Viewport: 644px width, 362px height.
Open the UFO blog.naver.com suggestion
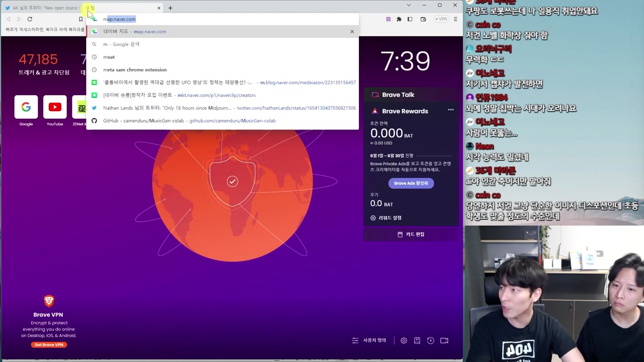point(223,82)
